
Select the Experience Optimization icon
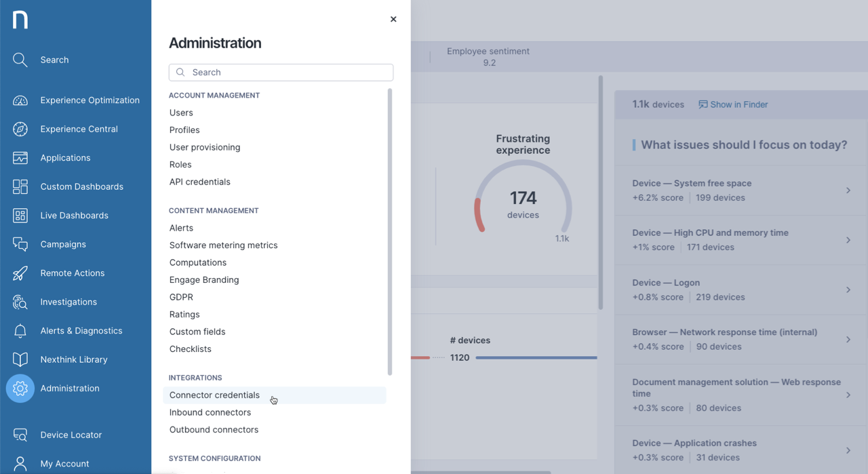(x=20, y=100)
